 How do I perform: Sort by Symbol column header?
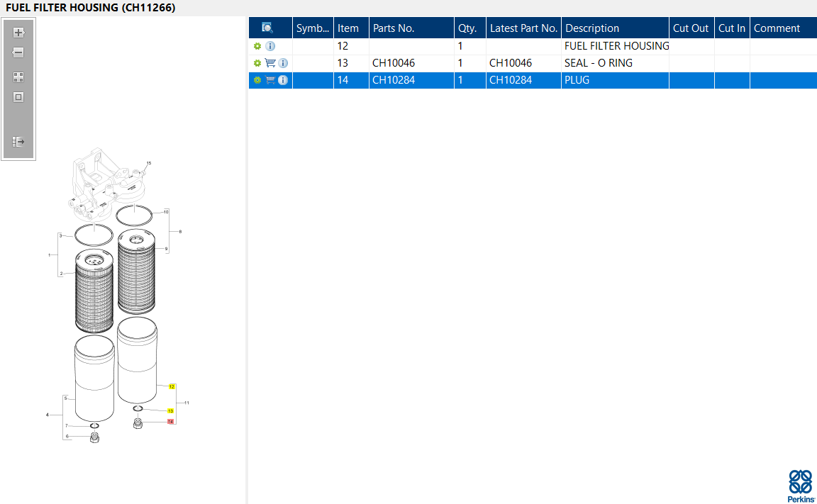313,28
